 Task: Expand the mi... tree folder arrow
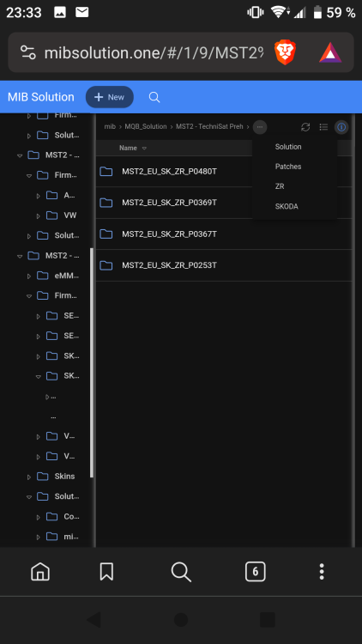pos(38,537)
